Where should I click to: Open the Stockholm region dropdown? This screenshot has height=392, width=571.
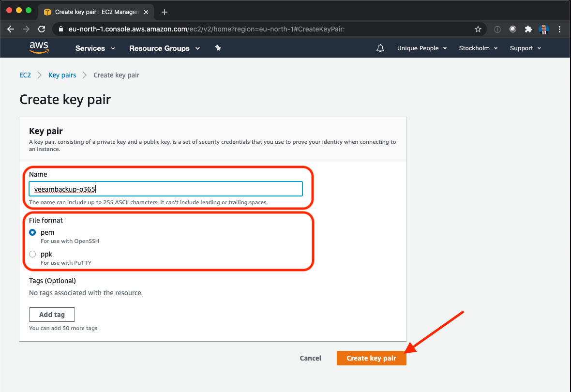point(478,48)
